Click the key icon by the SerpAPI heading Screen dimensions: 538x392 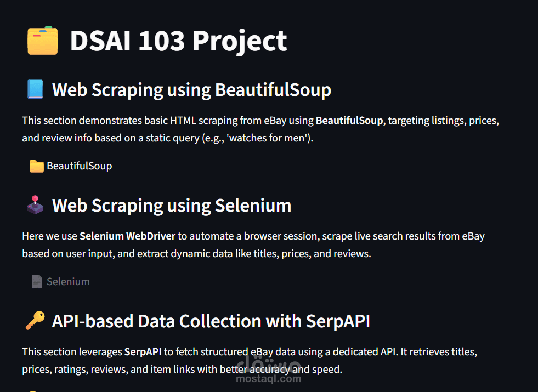(x=35, y=321)
